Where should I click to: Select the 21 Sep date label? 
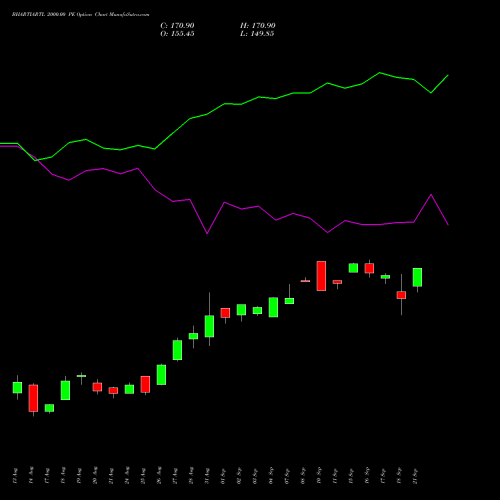pyautogui.click(x=415, y=476)
